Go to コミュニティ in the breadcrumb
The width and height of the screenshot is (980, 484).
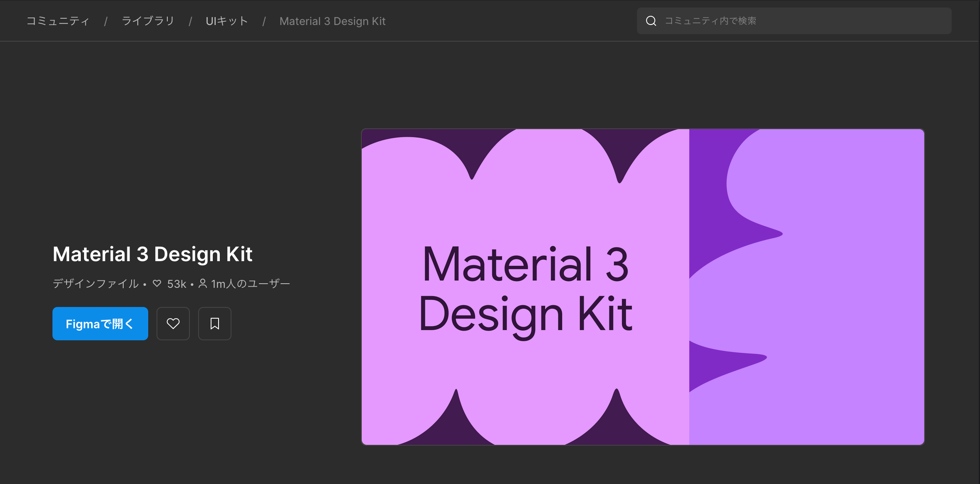tap(58, 21)
